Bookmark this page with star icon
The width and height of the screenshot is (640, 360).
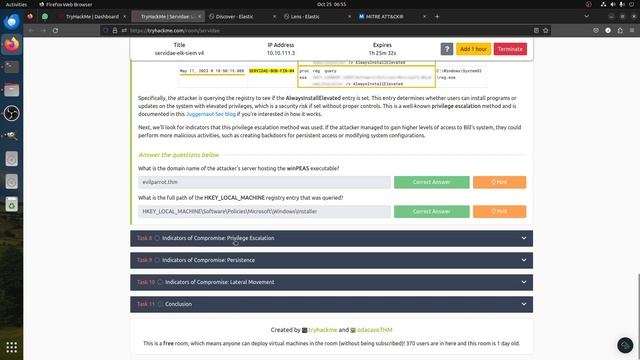tap(546, 31)
